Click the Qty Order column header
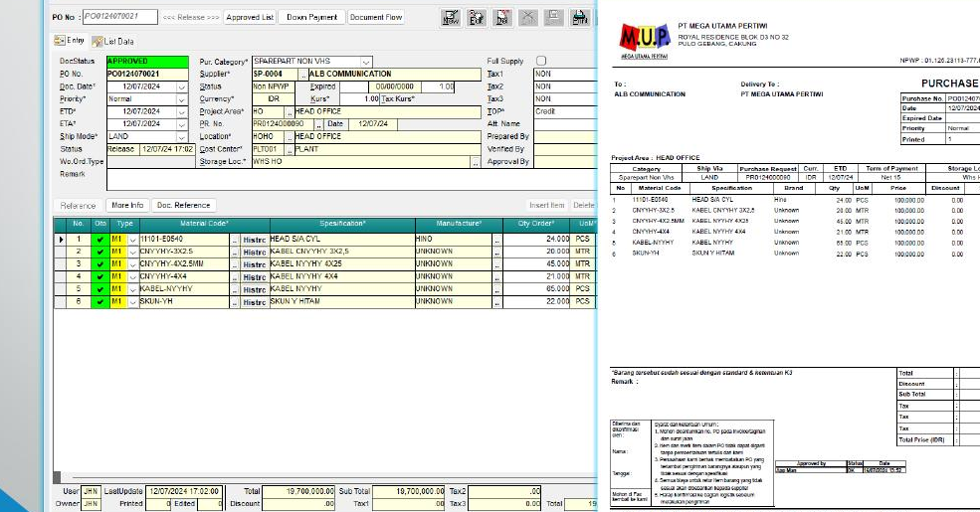Image resolution: width=980 pixels, height=512 pixels. (536, 224)
